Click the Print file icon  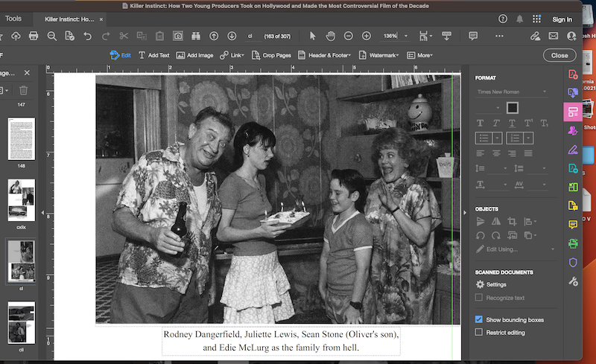pos(34,36)
